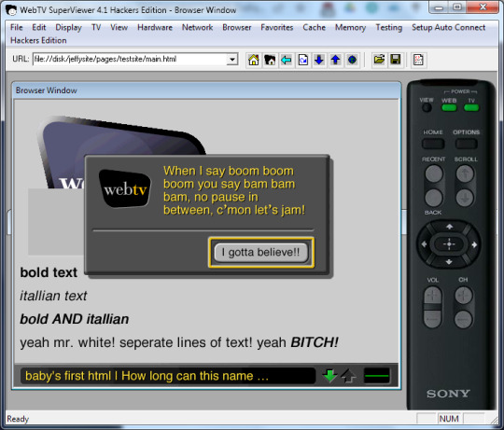
Task: Click the green down arrow in the WebTV status bar
Action: 329,376
